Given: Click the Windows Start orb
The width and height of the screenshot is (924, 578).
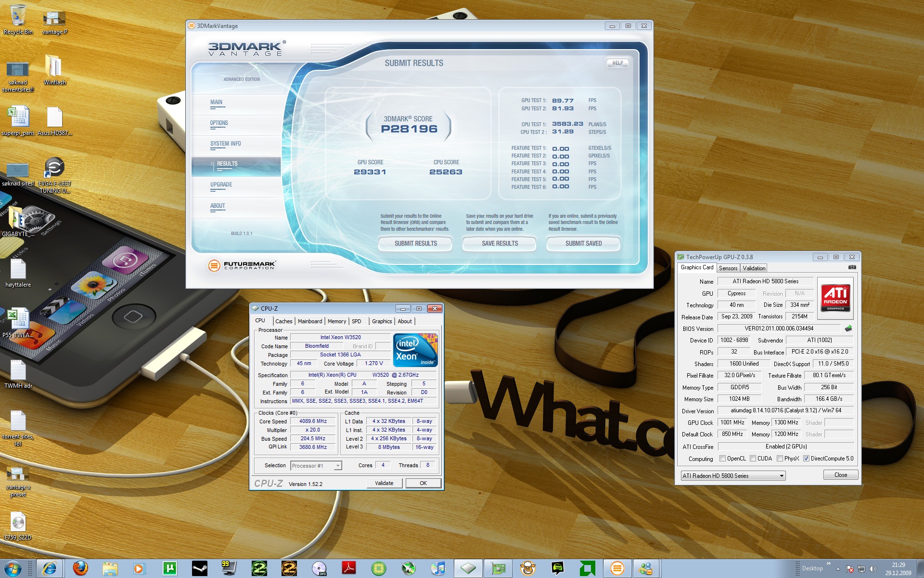Looking at the screenshot, I should tap(13, 569).
